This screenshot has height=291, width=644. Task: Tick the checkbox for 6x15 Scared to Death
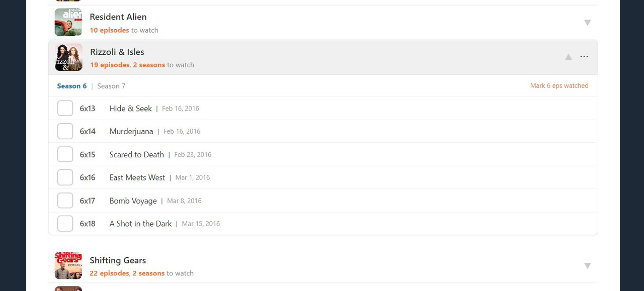65,155
